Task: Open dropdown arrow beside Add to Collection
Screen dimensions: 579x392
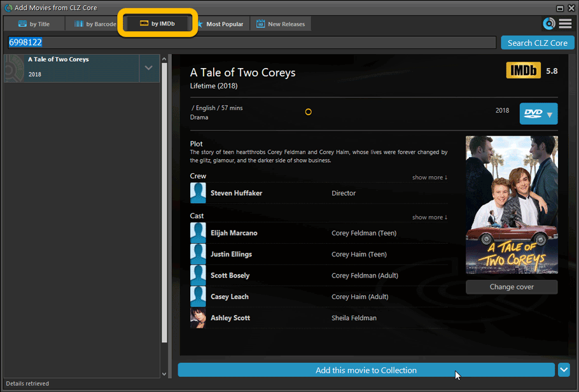Action: 564,370
